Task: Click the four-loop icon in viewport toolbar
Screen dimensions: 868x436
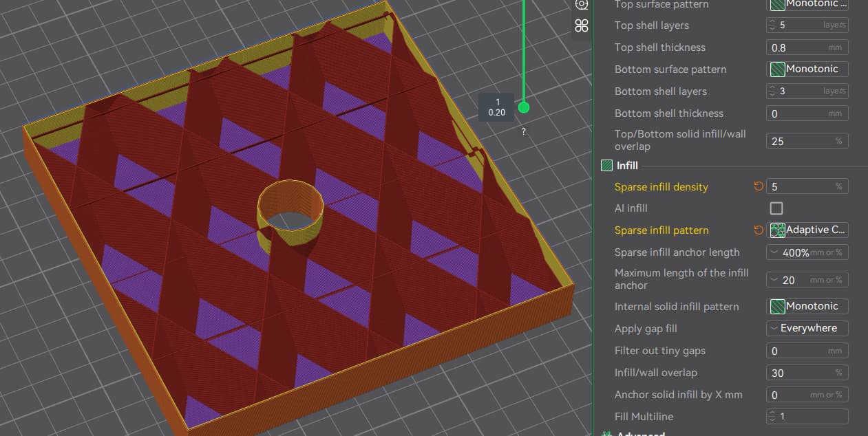Action: pos(582,25)
